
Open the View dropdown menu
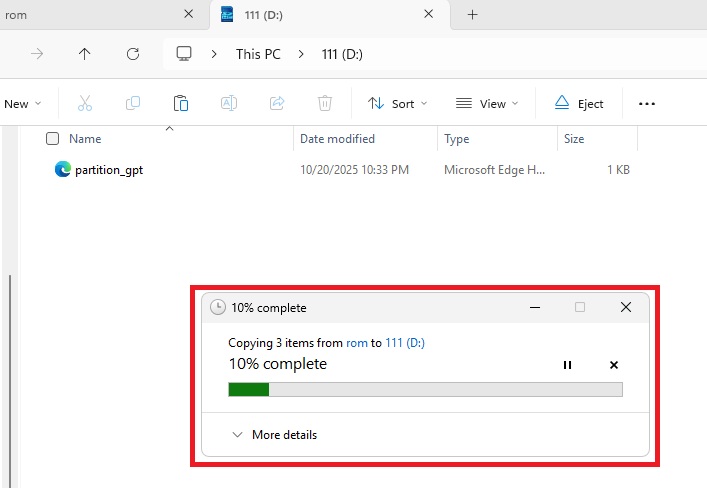pyautogui.click(x=487, y=104)
